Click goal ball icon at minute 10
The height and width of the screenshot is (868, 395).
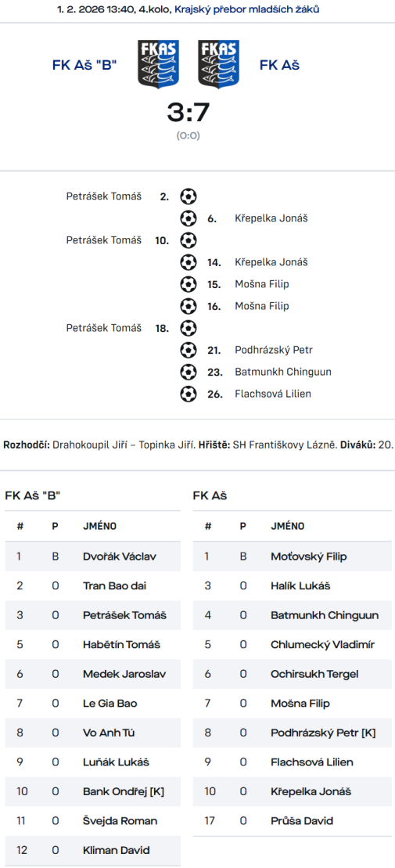(x=189, y=240)
